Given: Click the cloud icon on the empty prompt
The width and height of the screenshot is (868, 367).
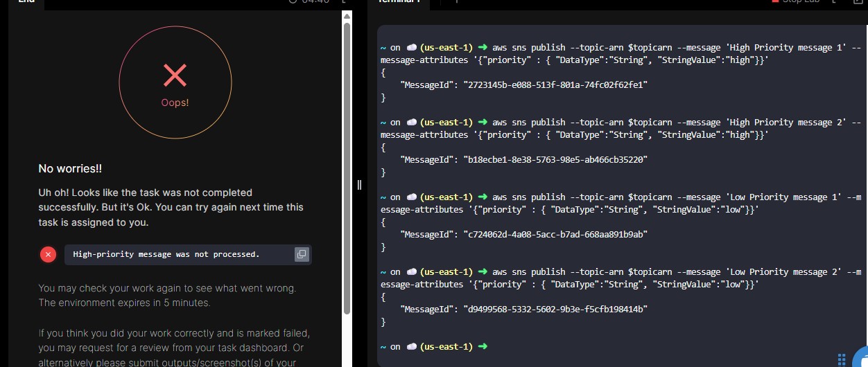Looking at the screenshot, I should [x=412, y=346].
